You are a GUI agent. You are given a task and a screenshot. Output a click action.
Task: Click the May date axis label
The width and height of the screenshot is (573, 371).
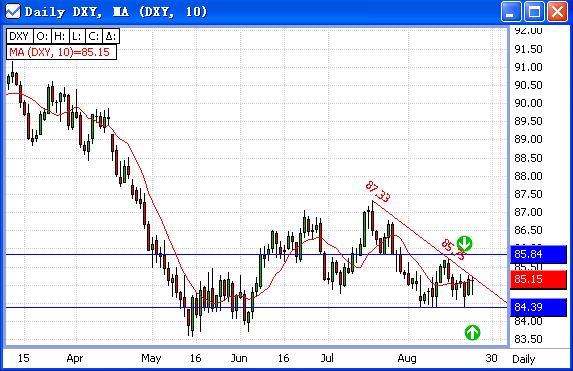[151, 358]
